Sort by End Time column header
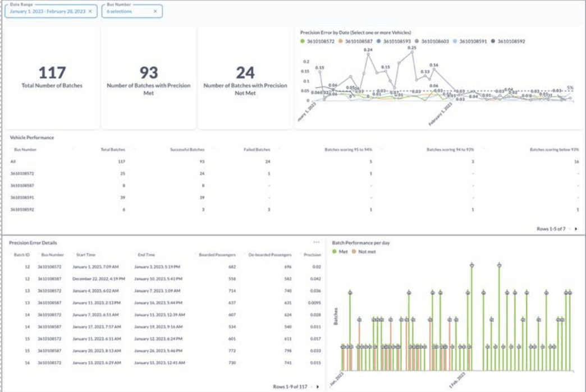 (146, 255)
